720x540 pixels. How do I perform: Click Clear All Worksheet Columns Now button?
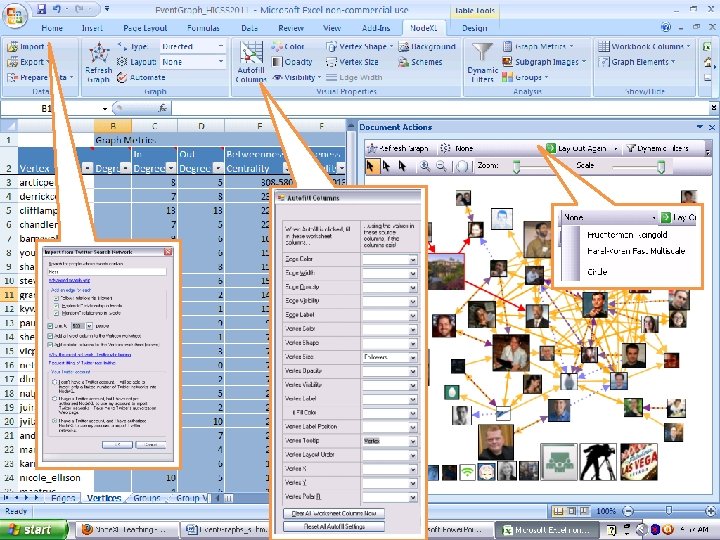(x=334, y=513)
